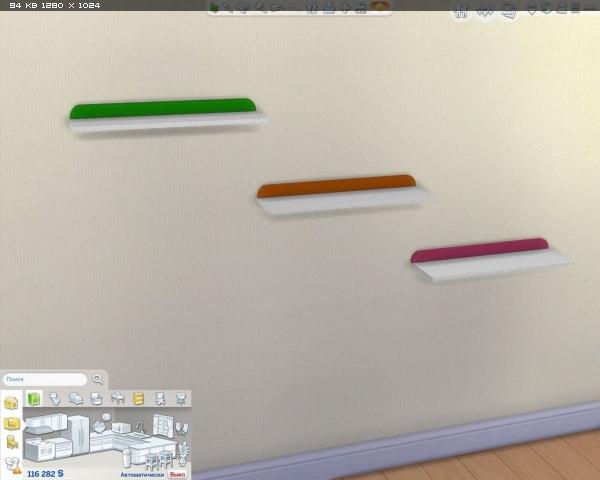This screenshot has width=600, height=480.
Task: Click the Bulldoze lot icon
Action: (x=361, y=8)
